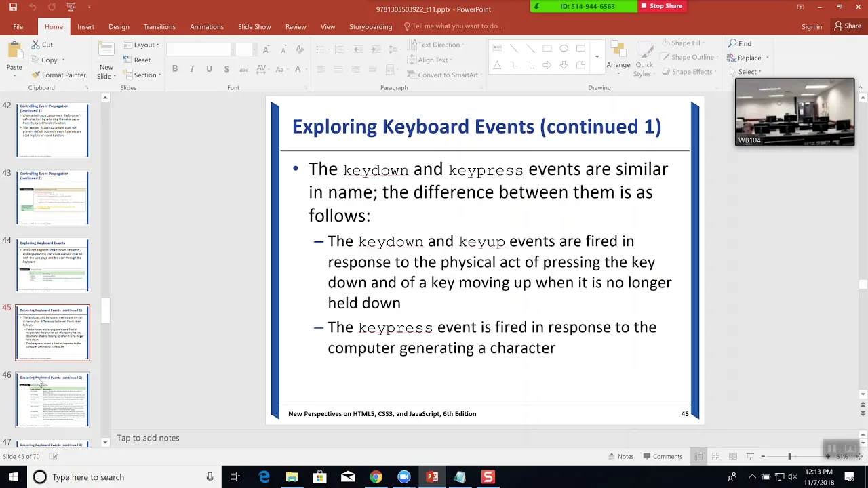This screenshot has width=868, height=488.
Task: Switch to Storyboarding tab
Action: (x=370, y=26)
